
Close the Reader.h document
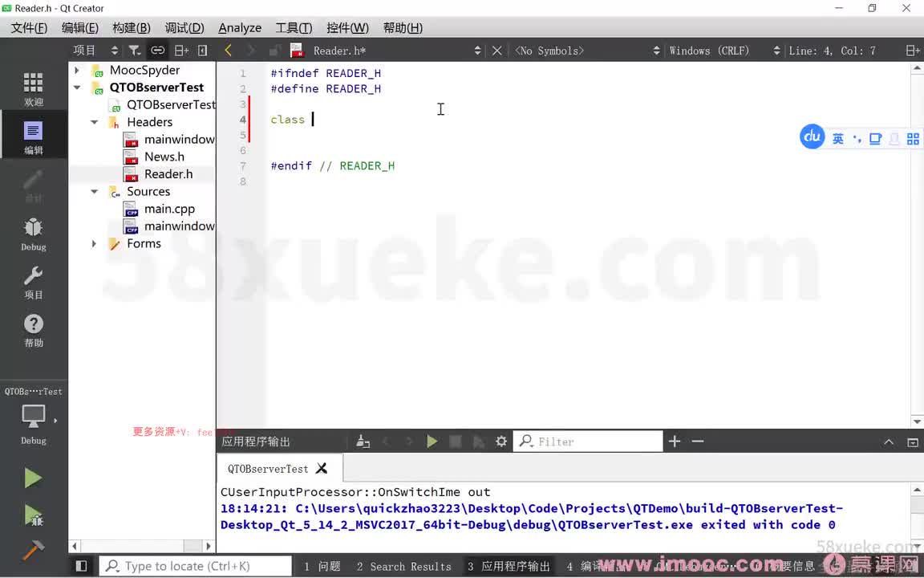pos(496,51)
